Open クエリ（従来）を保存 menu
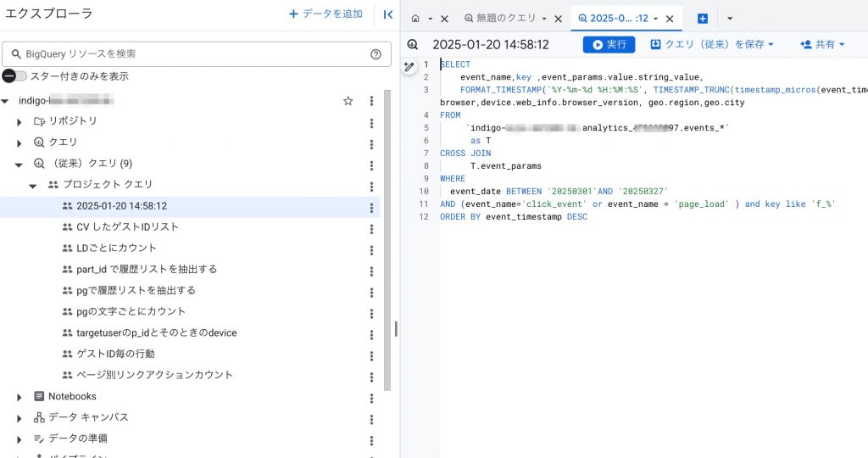The height and width of the screenshot is (458, 868). pyautogui.click(x=712, y=44)
